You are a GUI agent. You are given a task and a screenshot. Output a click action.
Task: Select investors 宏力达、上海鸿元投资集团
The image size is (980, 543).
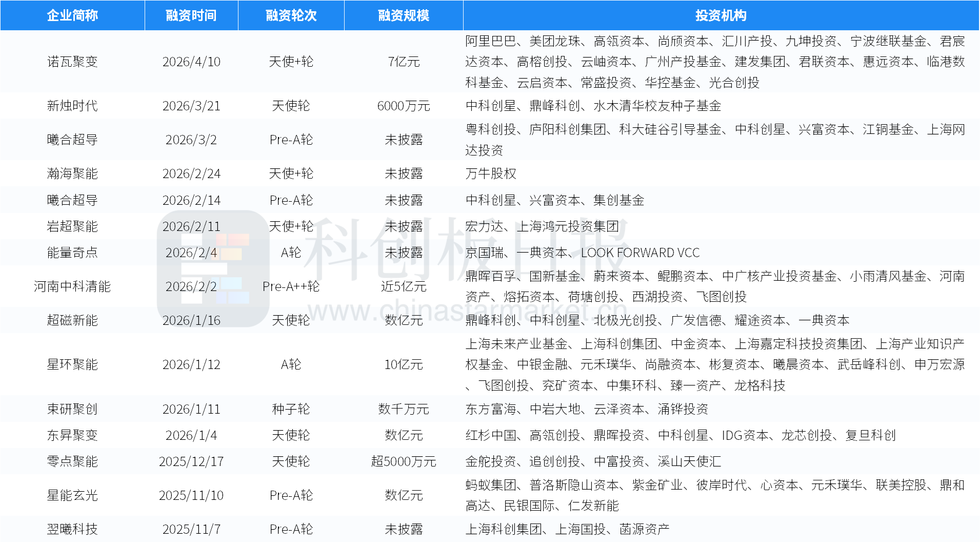[x=542, y=226]
